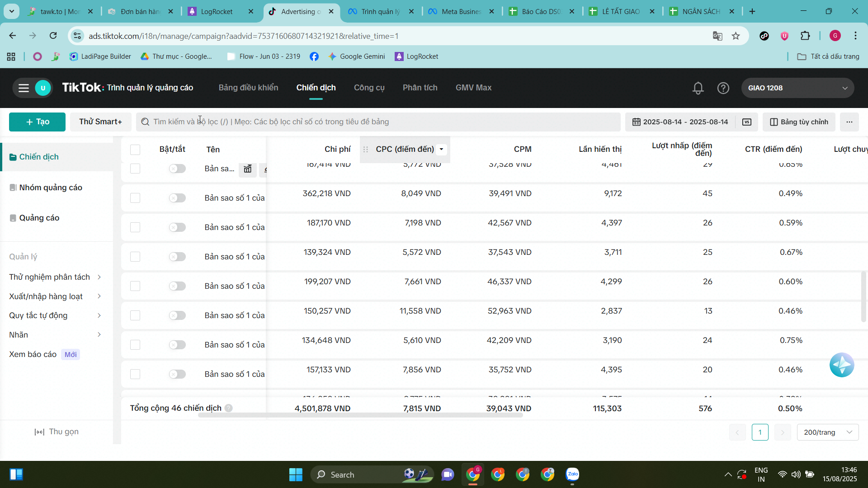Toggle on campaign with cost 157,133 VND
868x488 pixels.
tap(177, 374)
